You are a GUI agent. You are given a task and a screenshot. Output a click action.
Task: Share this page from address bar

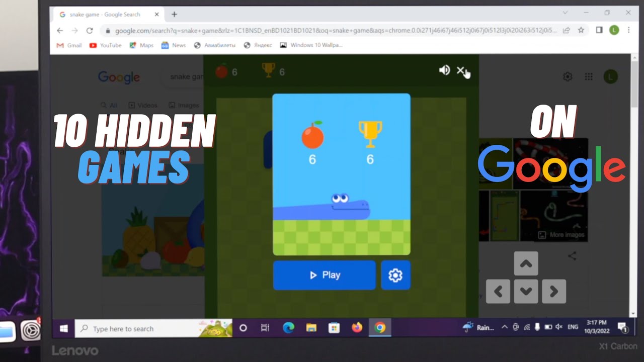pos(567,30)
